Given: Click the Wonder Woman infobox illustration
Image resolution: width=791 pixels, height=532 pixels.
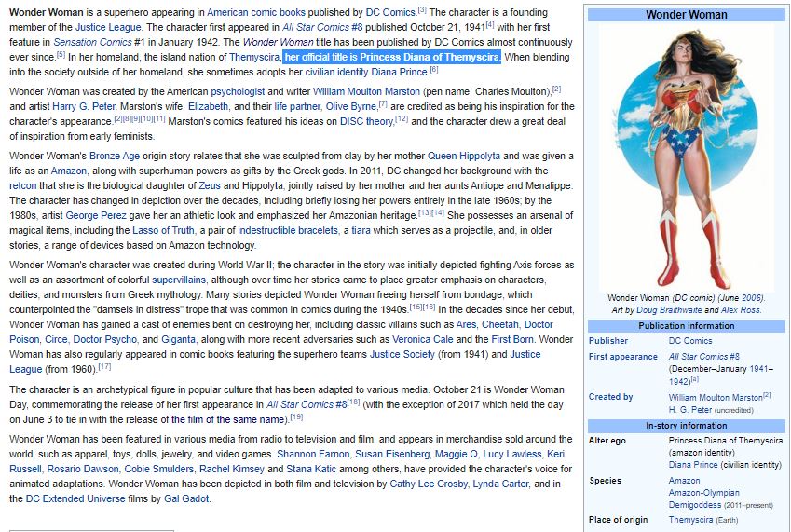Looking at the screenshot, I should click(687, 157).
